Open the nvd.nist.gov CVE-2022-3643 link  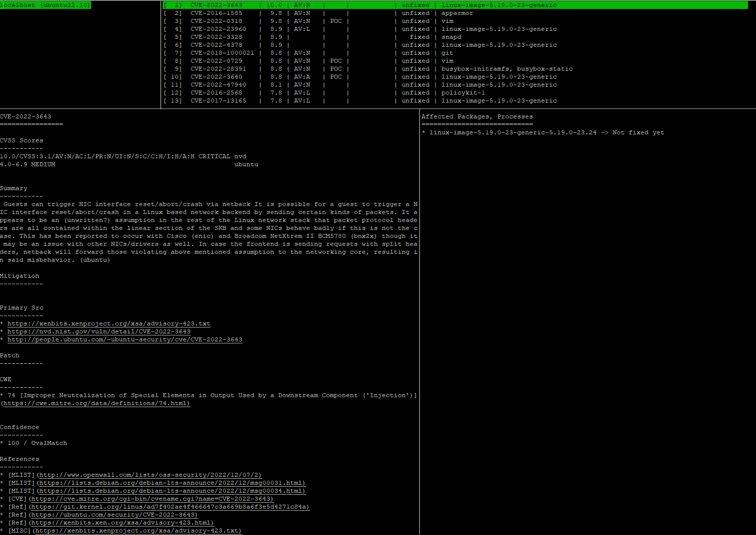click(99, 331)
